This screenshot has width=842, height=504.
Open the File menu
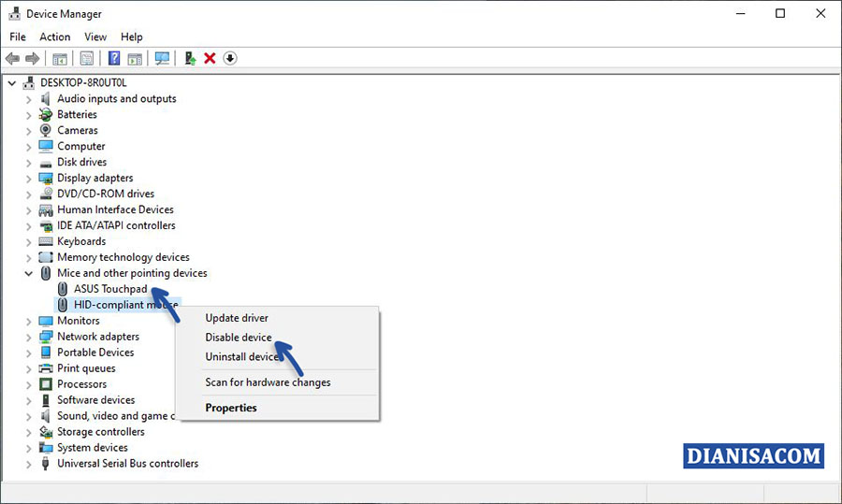[x=18, y=36]
